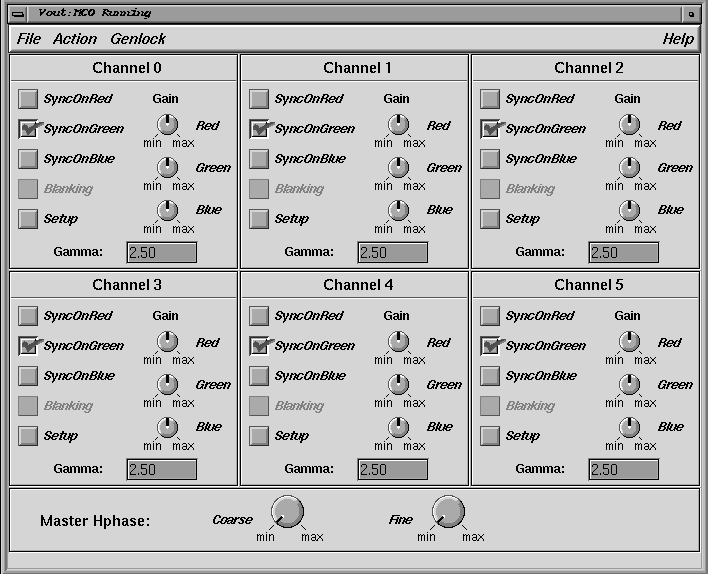Open the Genlock menu
Viewport: 708px width, 574px height.
(x=138, y=39)
